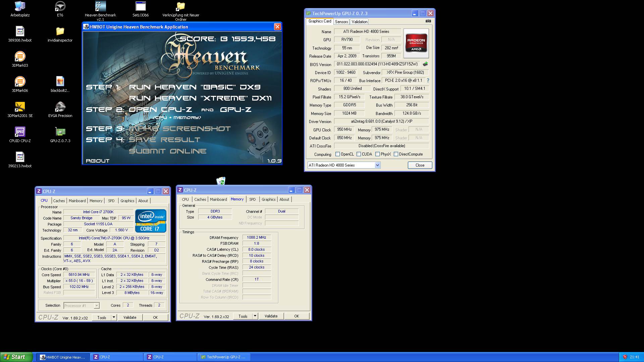The height and width of the screenshot is (362, 644).
Task: Open About tab in left CPU-Z window
Action: coord(143,201)
